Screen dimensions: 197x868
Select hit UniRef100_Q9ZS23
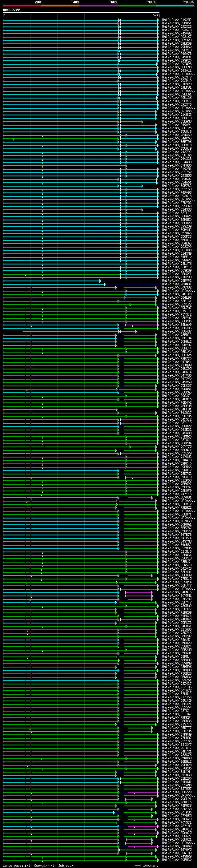point(177,26)
